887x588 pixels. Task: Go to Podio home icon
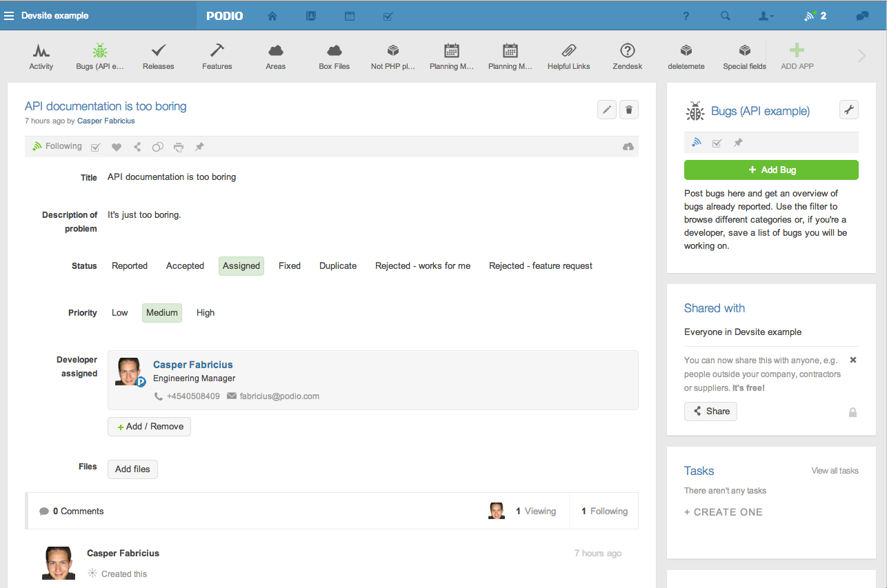click(272, 15)
